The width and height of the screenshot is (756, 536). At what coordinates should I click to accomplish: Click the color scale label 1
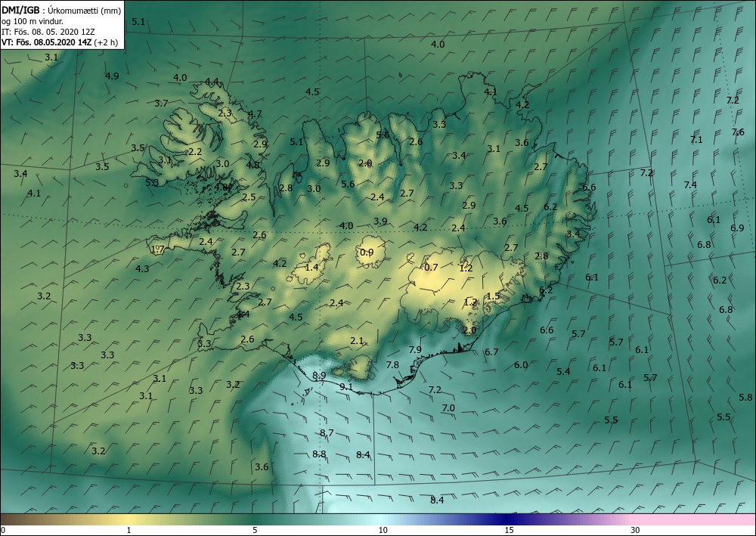click(129, 530)
